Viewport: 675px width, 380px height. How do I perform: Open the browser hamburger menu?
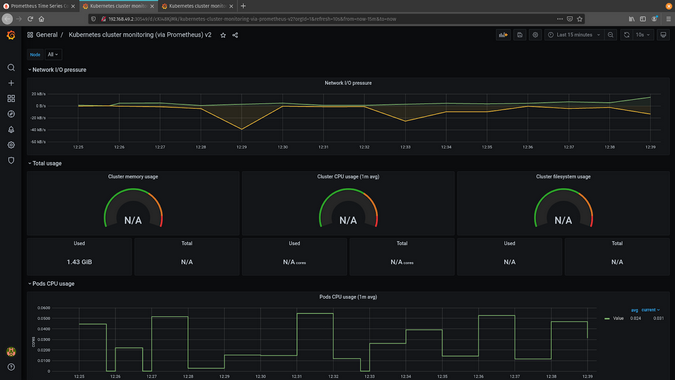click(669, 19)
